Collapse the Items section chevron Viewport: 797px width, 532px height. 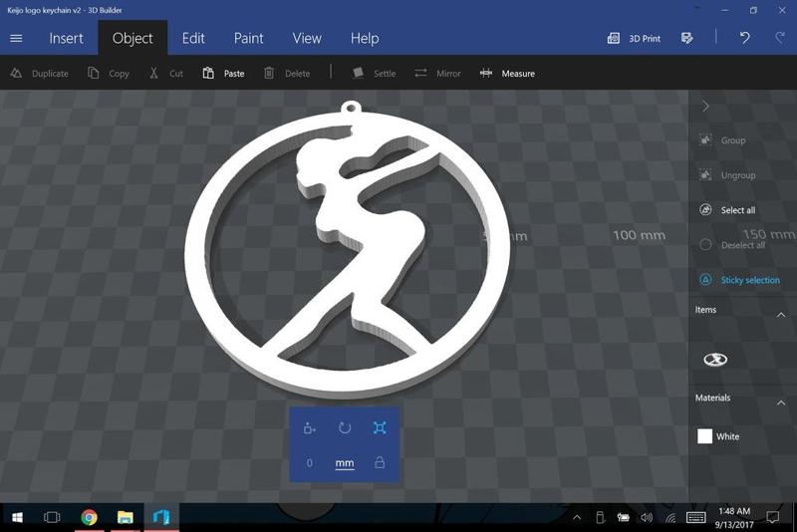click(781, 315)
